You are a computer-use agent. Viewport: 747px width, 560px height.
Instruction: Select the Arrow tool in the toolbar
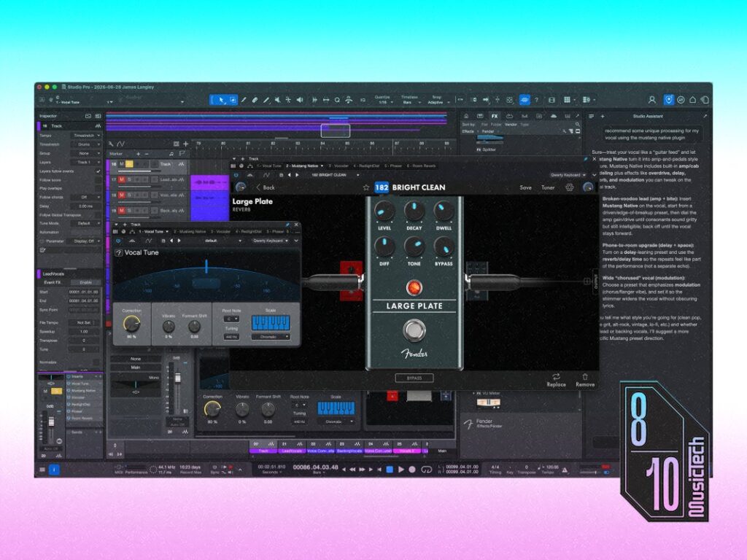[x=220, y=100]
